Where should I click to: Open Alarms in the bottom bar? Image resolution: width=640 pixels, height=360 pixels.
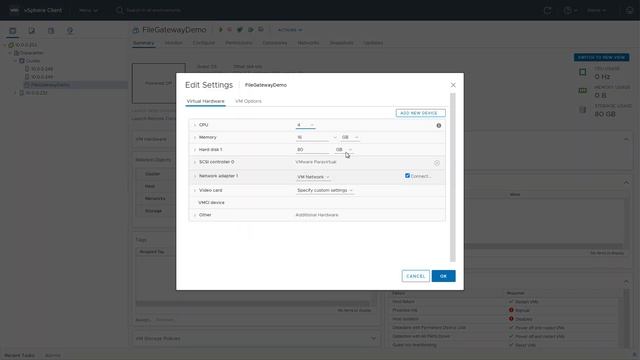53,356
